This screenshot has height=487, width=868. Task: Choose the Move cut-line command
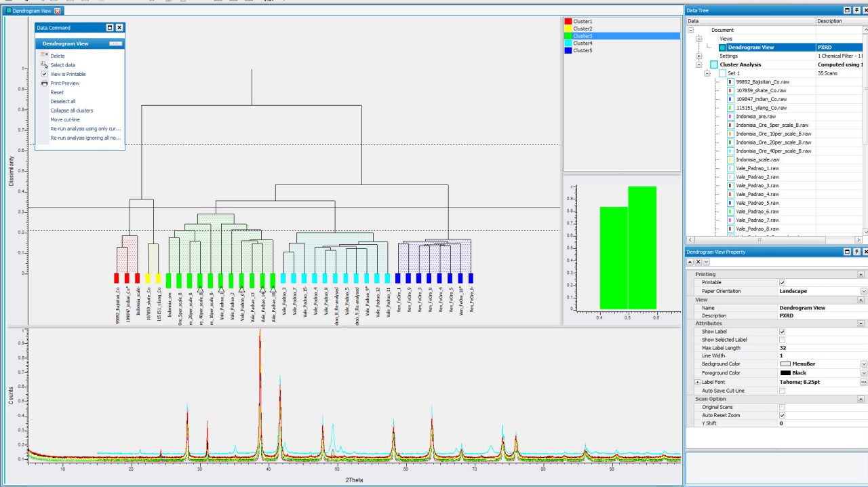click(64, 119)
